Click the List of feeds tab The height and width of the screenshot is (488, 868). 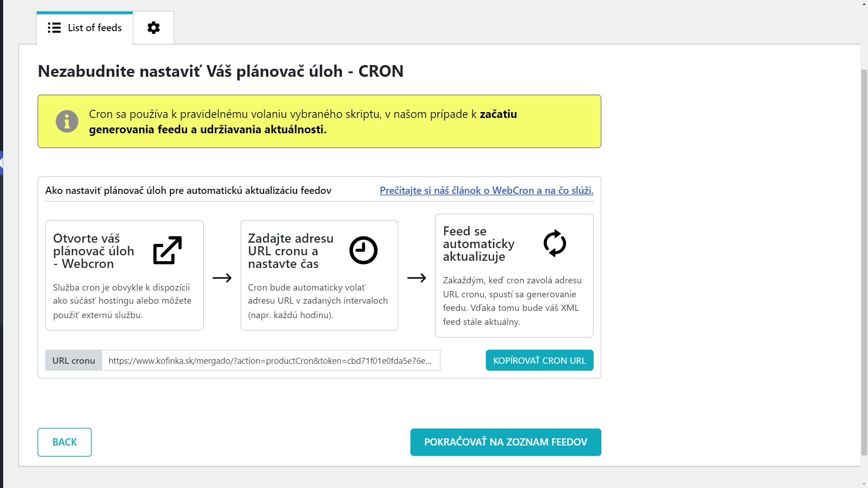point(85,28)
